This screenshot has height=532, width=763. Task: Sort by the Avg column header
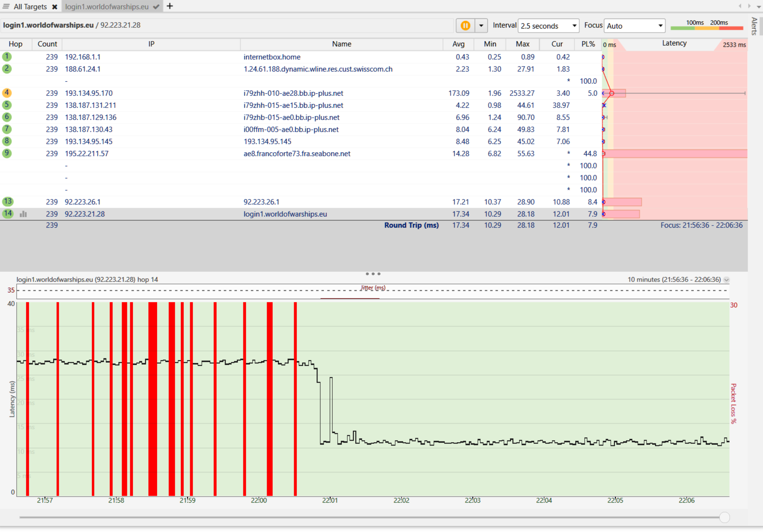pos(458,44)
